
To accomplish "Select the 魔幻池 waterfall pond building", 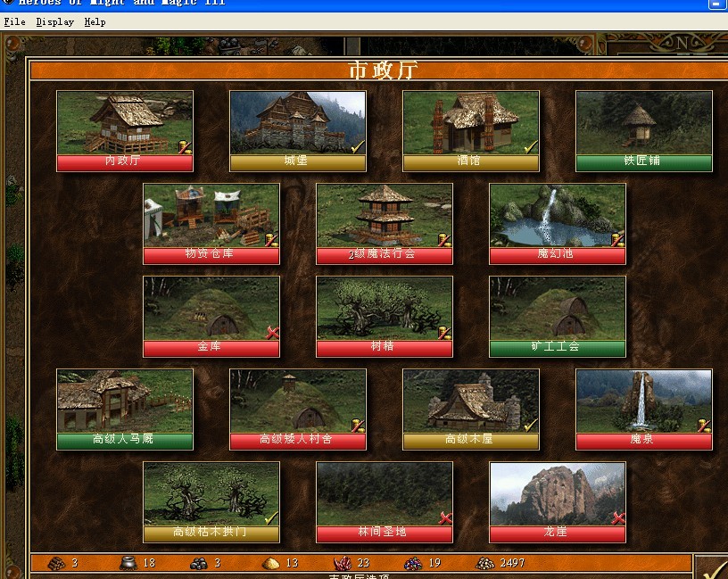I will tap(558, 224).
